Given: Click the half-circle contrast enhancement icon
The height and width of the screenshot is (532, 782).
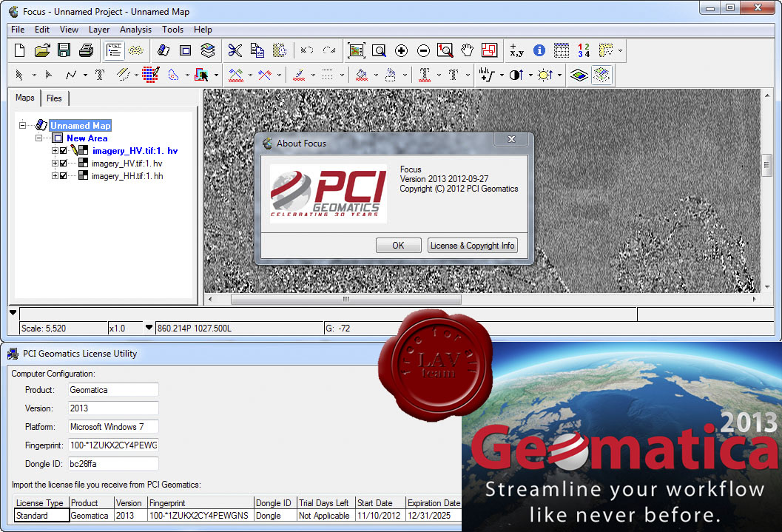Looking at the screenshot, I should click(516, 75).
